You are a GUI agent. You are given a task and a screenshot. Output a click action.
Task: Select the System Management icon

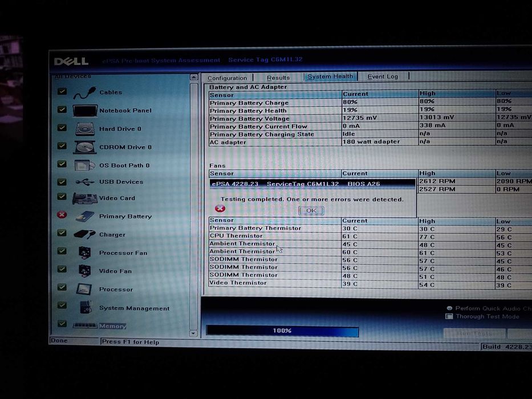tap(86, 307)
